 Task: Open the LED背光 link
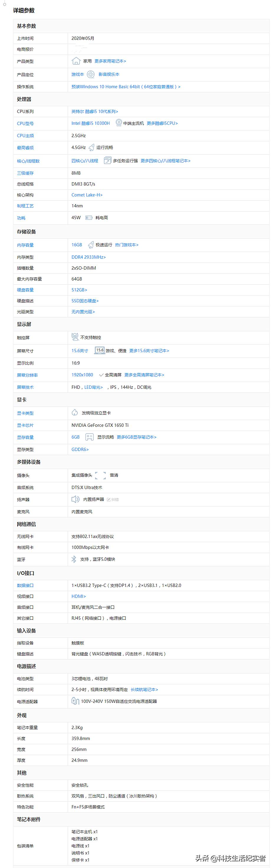pos(94,388)
